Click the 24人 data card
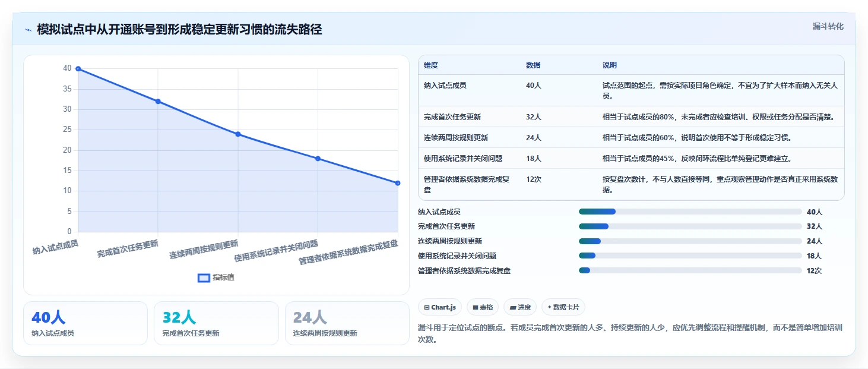This screenshot has width=868, height=369. (x=347, y=323)
